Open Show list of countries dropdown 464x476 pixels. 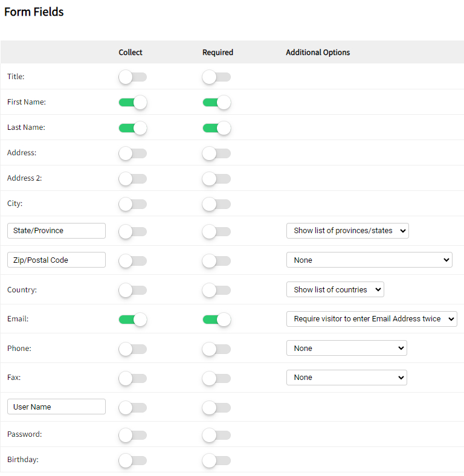pos(335,289)
